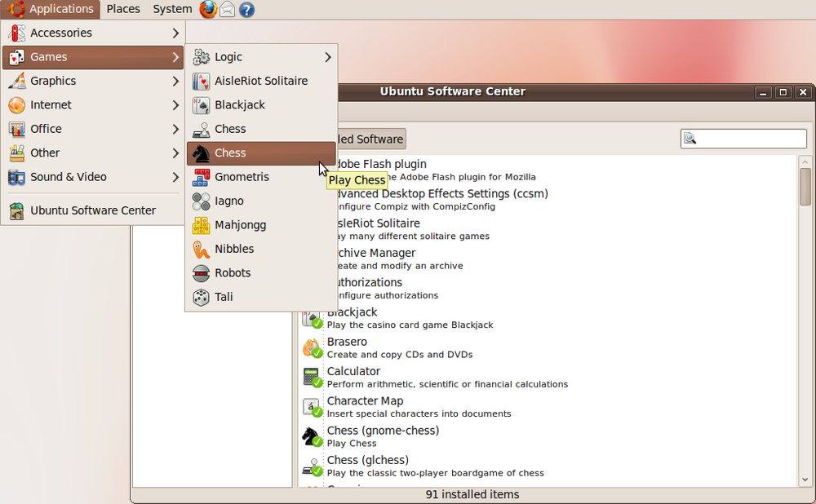Viewport: 816px width, 504px height.
Task: Click the Ubuntu logo in Applications menu
Action: pyautogui.click(x=16, y=9)
